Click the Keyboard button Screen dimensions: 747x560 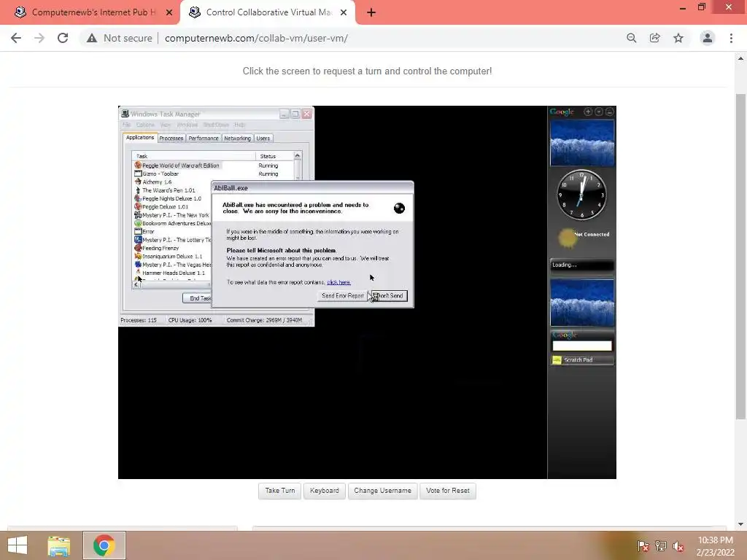(325, 491)
